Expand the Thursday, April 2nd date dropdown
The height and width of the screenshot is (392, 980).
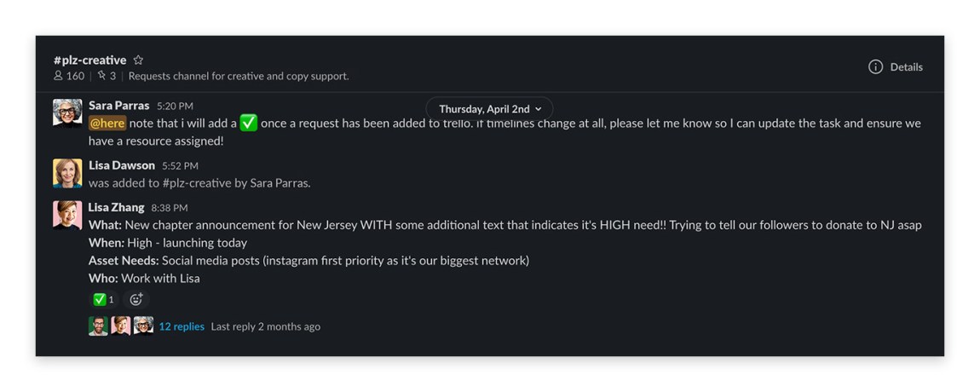(489, 109)
